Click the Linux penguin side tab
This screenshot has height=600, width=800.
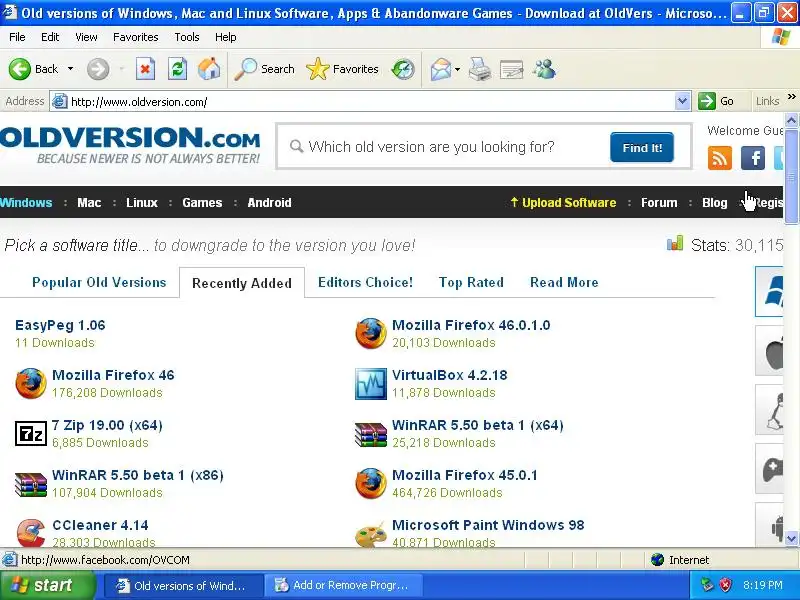point(769,410)
